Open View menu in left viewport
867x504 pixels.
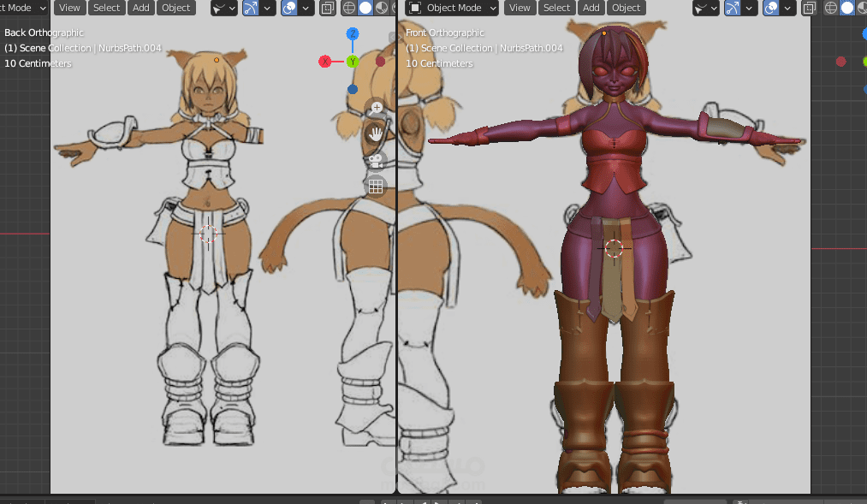(x=70, y=8)
